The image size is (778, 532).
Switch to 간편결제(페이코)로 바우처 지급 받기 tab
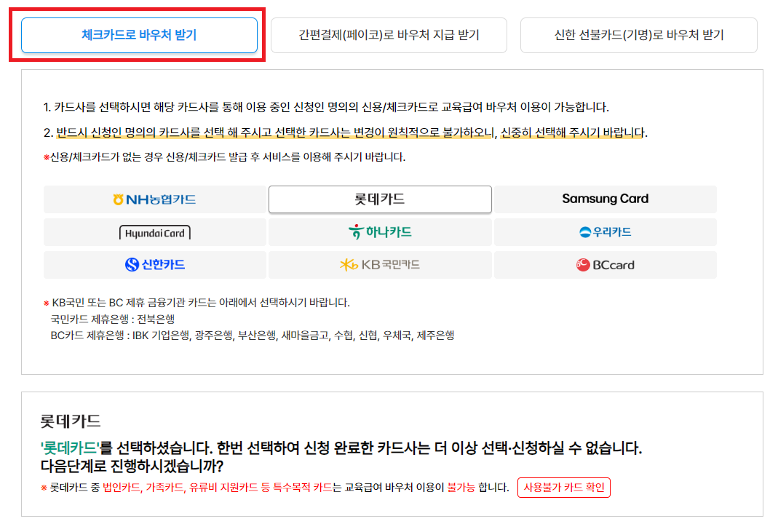tap(389, 35)
